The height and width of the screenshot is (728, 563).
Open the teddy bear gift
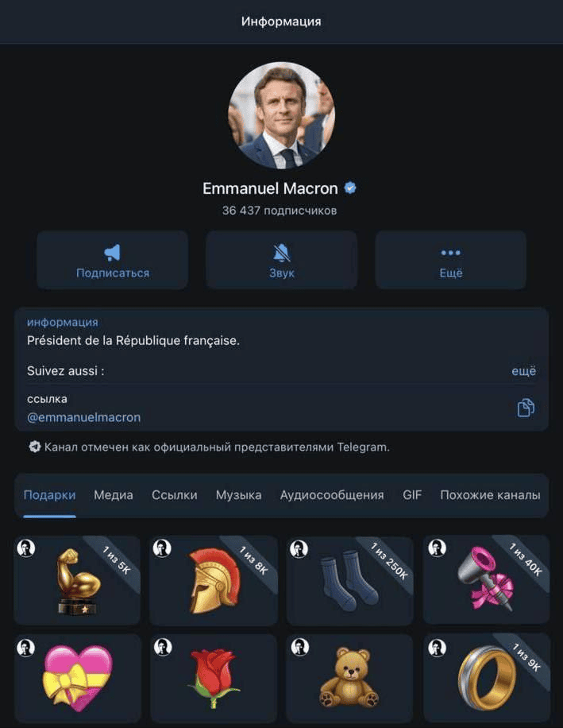[351, 677]
